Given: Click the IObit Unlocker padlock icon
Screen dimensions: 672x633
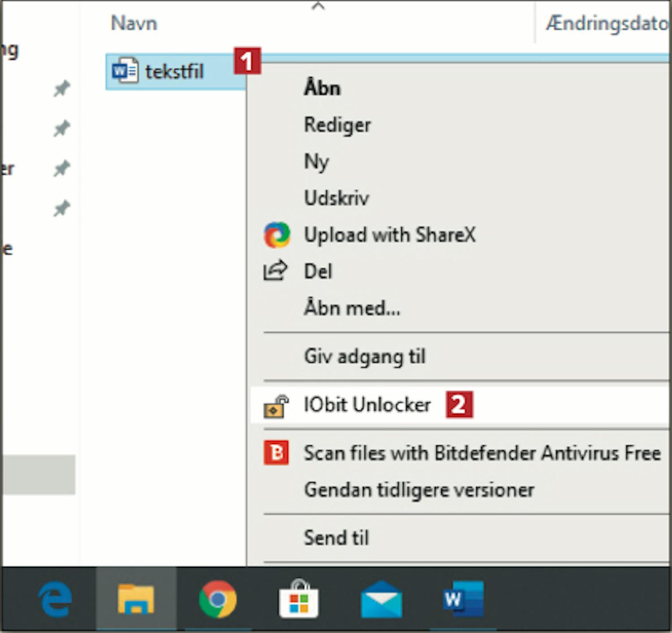Looking at the screenshot, I should pos(276,406).
